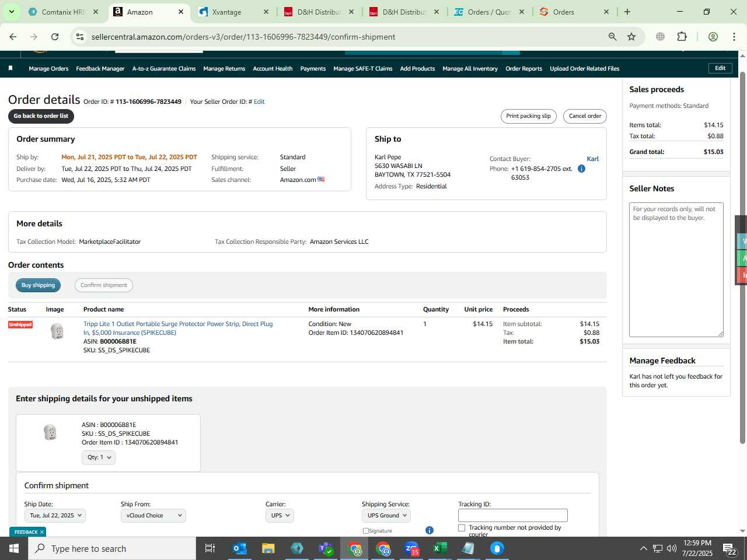Viewport: 747px width, 560px height.
Task: Open the Ship Date dropdown
Action: coord(55,516)
